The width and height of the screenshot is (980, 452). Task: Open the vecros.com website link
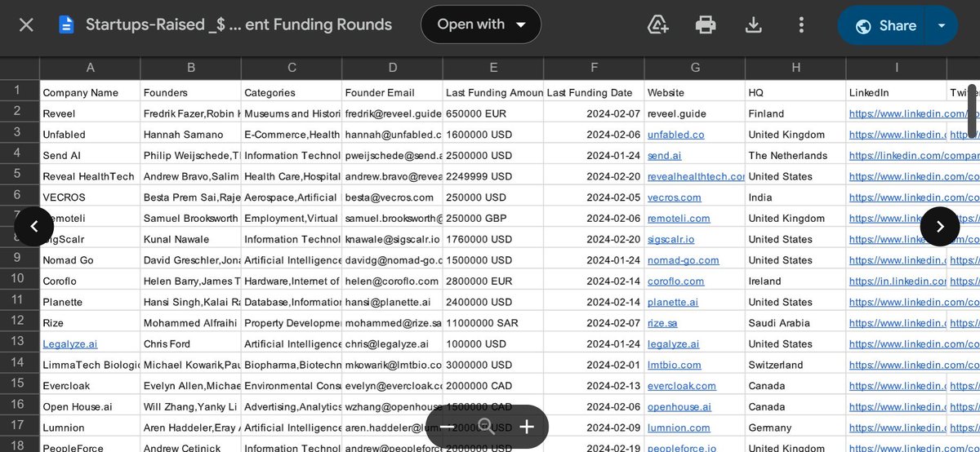675,197
